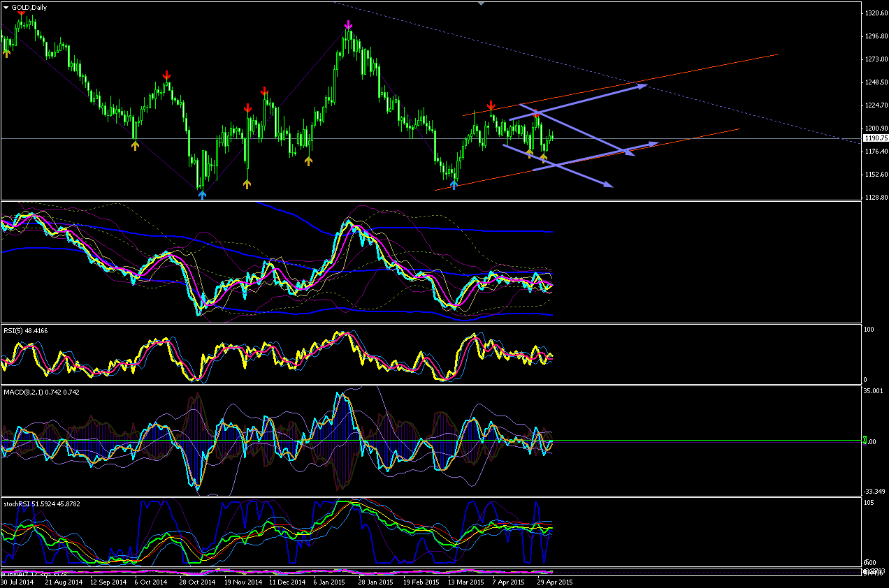Click the 105 stochRSI scale value
The image size is (889, 588).
pos(870,502)
